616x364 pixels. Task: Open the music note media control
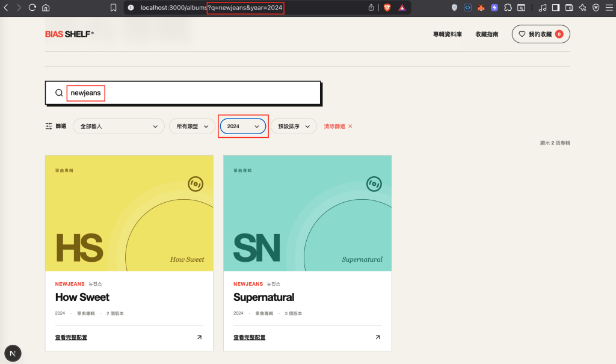click(x=543, y=7)
